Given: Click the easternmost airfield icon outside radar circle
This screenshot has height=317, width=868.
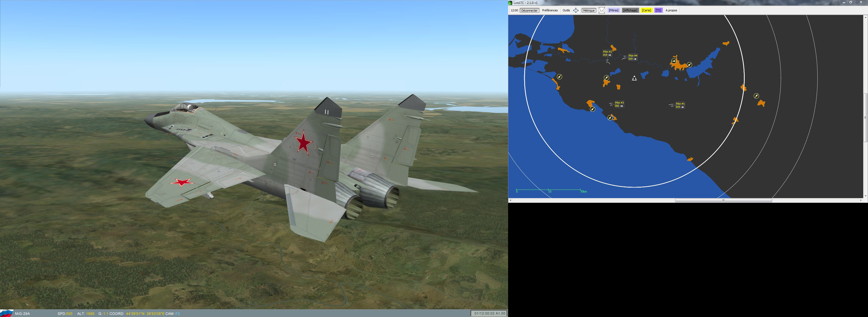Looking at the screenshot, I should tap(756, 96).
